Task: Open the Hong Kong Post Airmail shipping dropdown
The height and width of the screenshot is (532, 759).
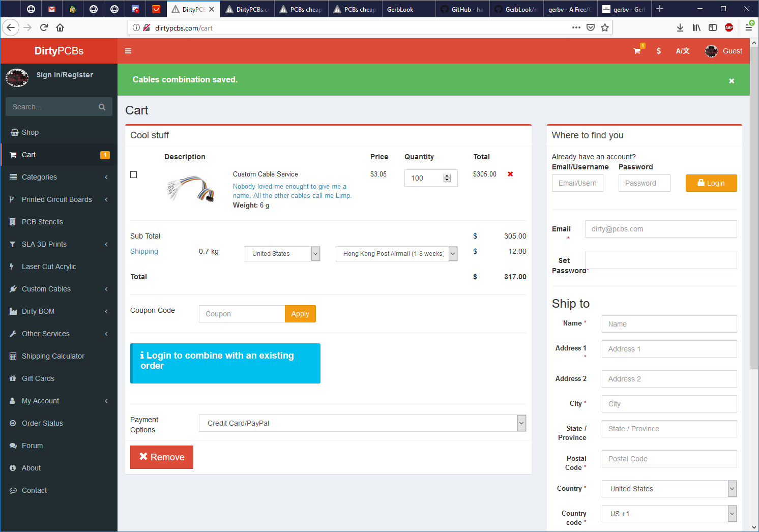Action: (x=397, y=253)
